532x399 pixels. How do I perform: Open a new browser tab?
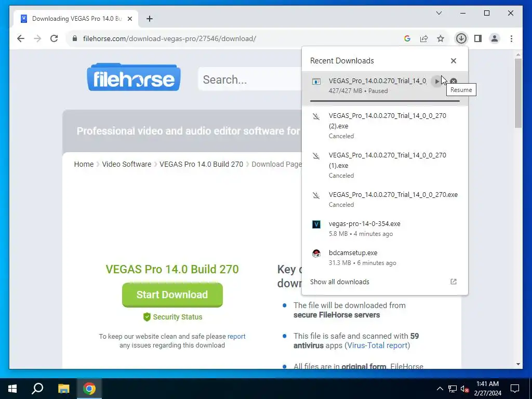(x=150, y=19)
